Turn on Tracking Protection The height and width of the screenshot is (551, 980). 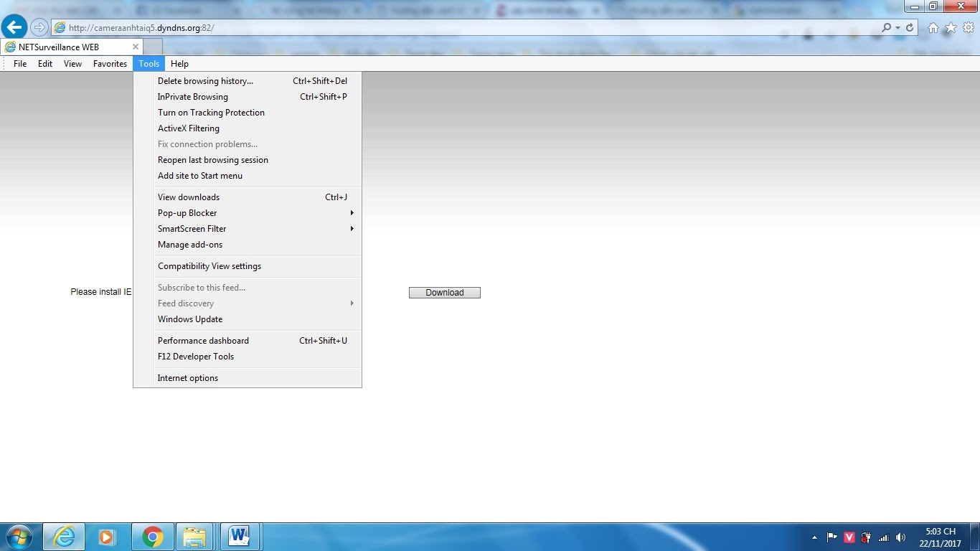[248, 113]
